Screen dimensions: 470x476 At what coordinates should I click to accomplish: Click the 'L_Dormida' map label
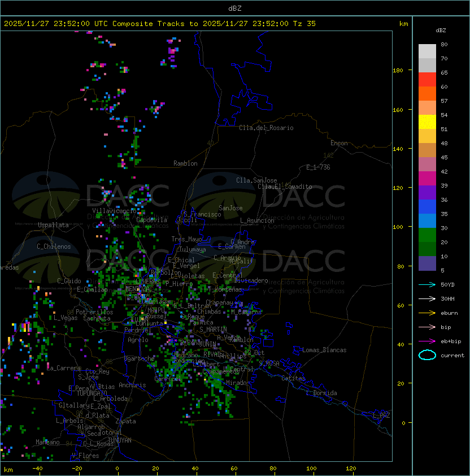coord(321,393)
